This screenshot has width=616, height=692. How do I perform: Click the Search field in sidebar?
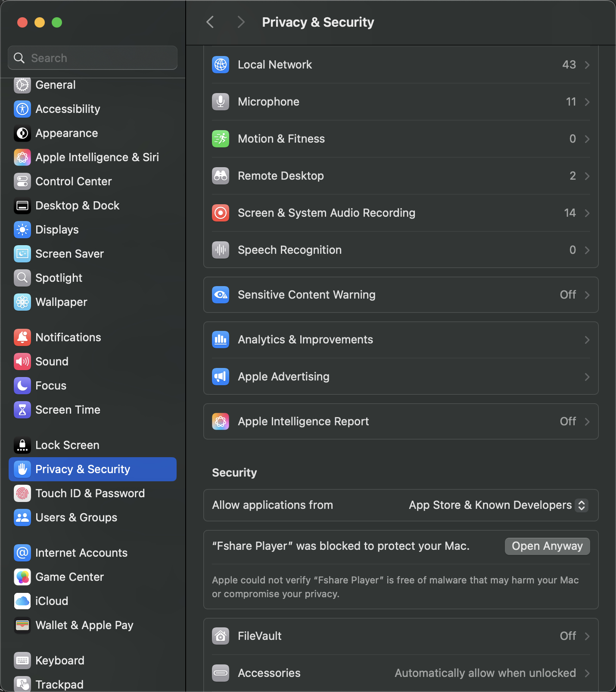click(x=93, y=58)
